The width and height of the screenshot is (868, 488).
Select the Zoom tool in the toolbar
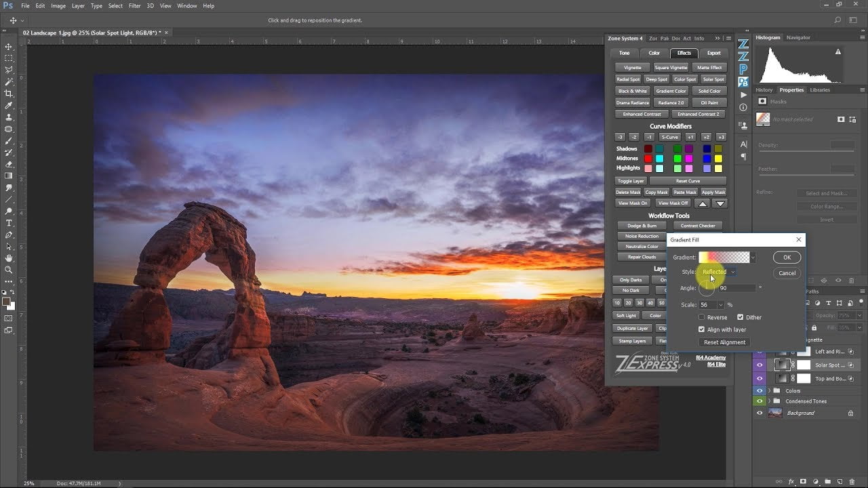click(9, 270)
